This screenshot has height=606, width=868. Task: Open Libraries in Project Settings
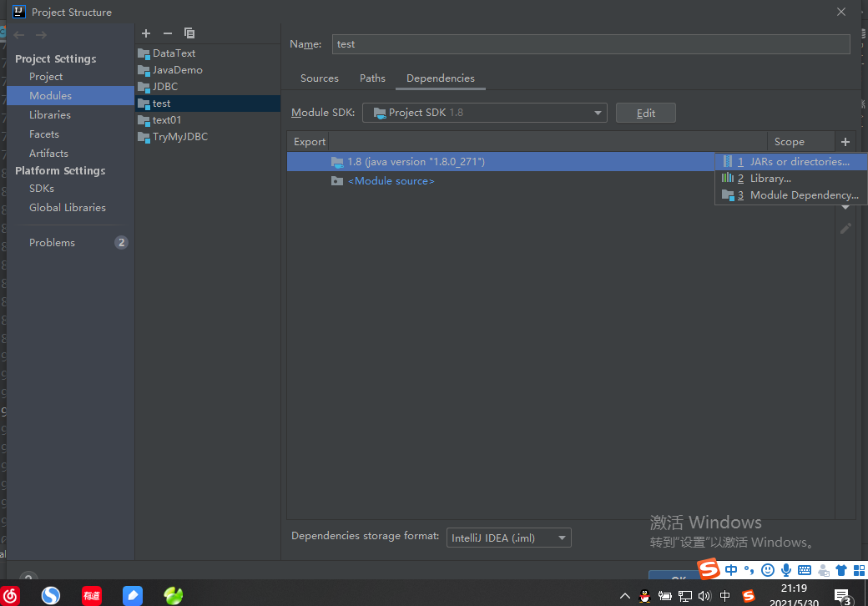click(50, 114)
